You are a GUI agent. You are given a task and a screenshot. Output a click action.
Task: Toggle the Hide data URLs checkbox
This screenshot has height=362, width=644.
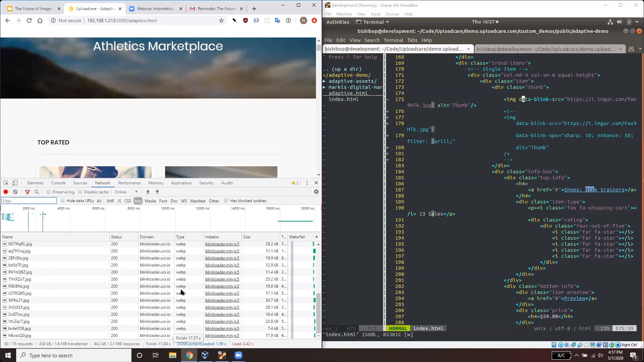[63, 200]
